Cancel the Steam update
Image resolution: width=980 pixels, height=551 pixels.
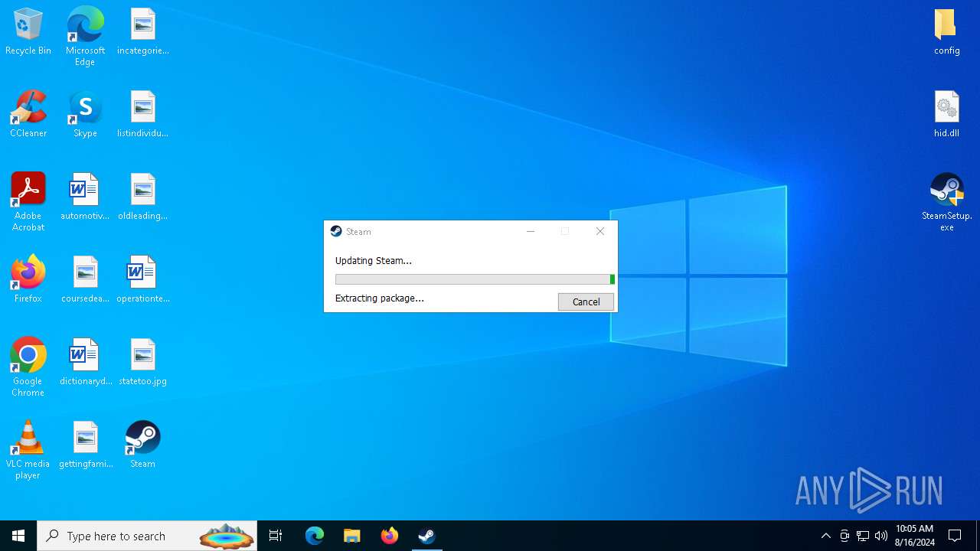click(x=586, y=302)
